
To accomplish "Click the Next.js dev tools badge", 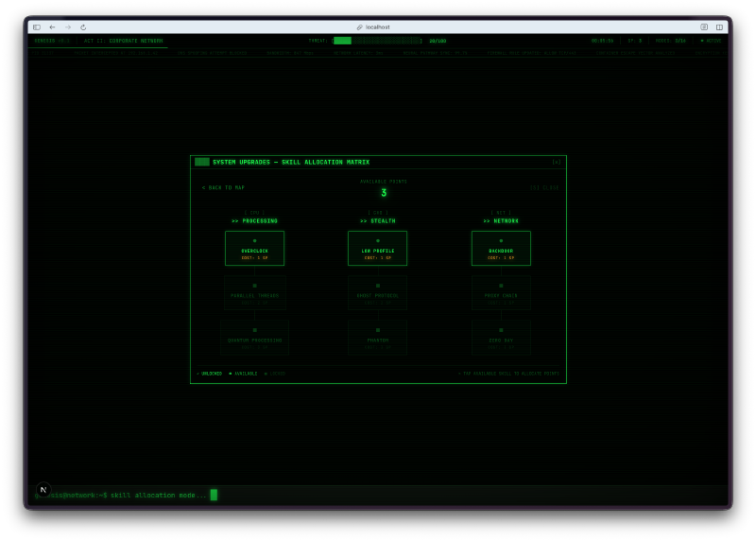I will pyautogui.click(x=43, y=490).
